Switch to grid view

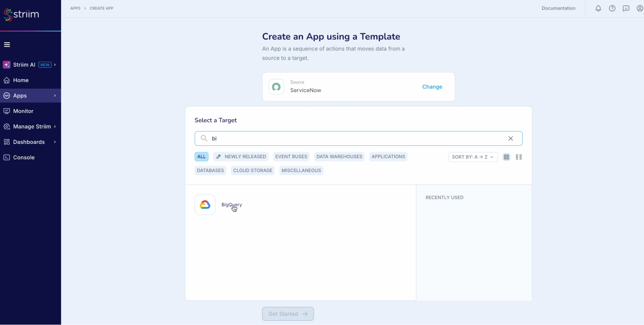point(506,157)
